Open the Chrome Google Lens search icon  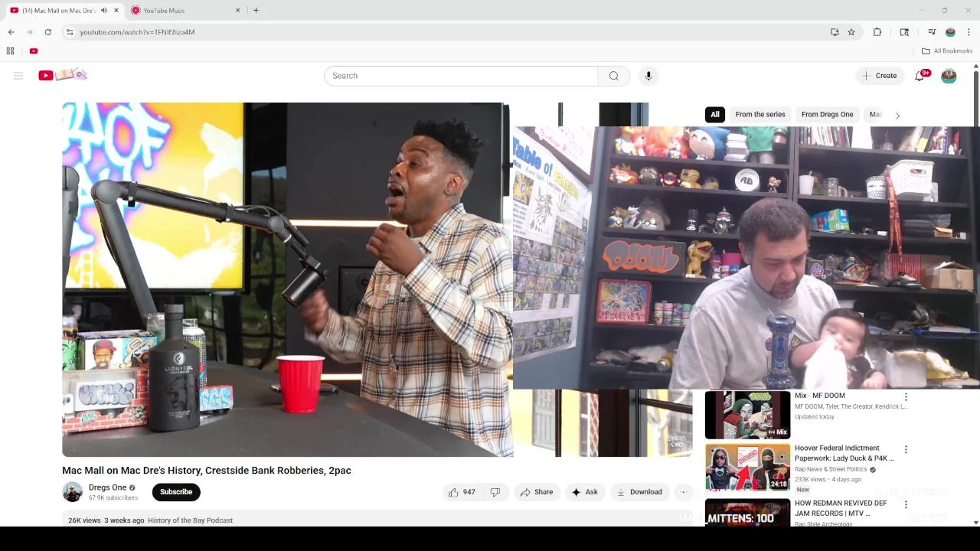(904, 32)
